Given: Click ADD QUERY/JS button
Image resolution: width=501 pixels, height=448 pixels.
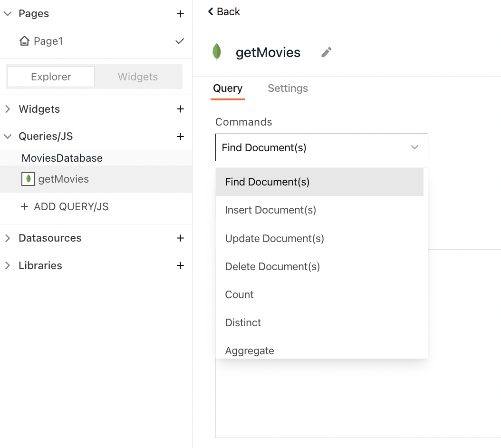Looking at the screenshot, I should pos(65,206).
